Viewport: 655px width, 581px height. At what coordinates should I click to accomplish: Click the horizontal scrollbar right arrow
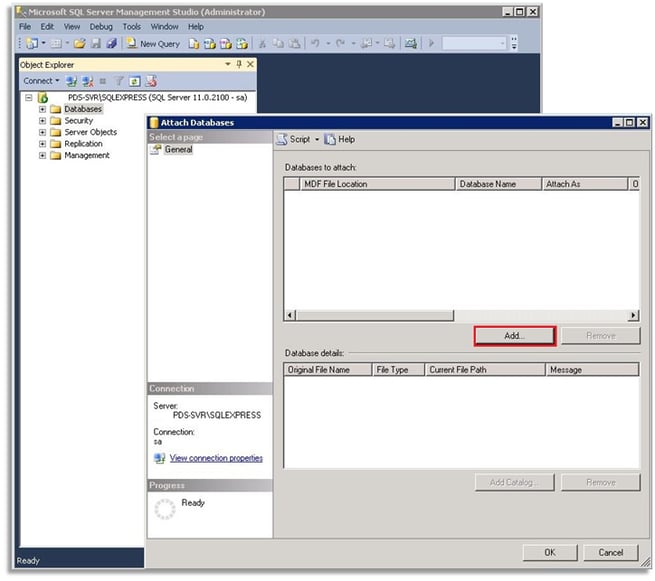[633, 315]
